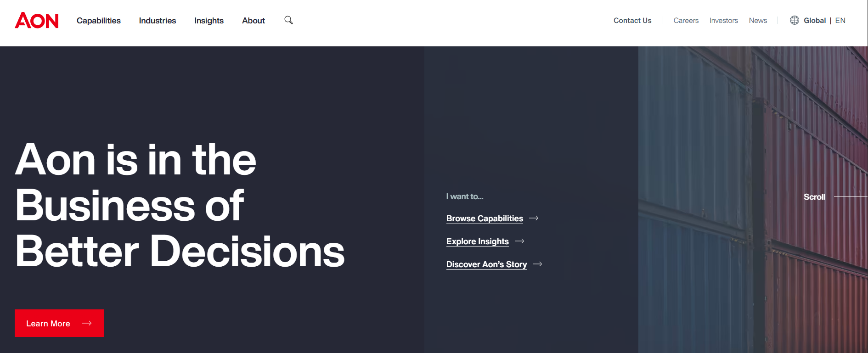
Task: Click the globe icon beside Global
Action: pyautogui.click(x=794, y=20)
